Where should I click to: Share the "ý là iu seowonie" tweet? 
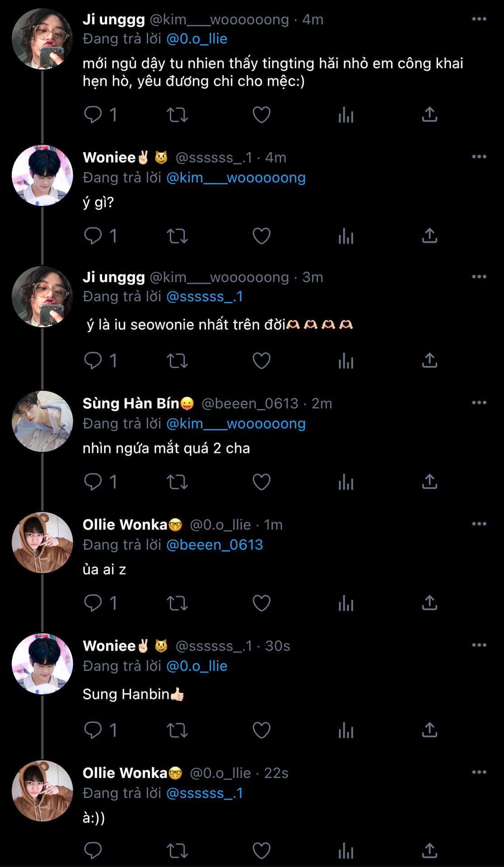click(429, 360)
